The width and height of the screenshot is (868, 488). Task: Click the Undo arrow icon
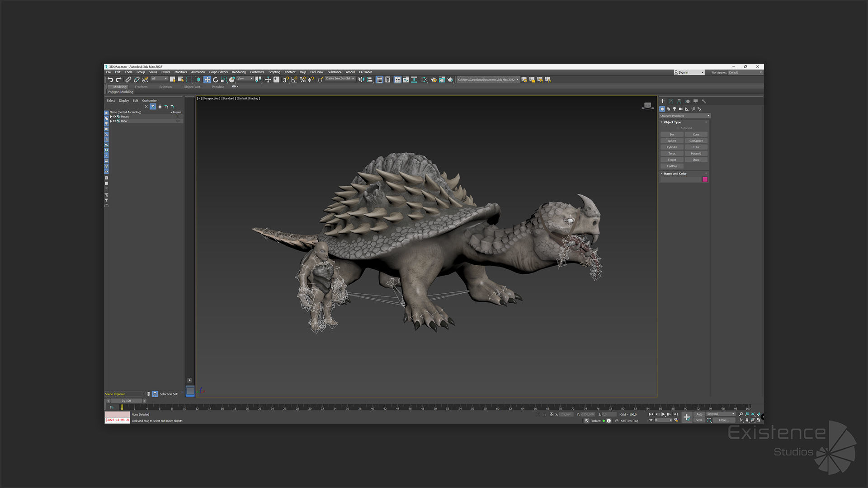click(x=110, y=80)
